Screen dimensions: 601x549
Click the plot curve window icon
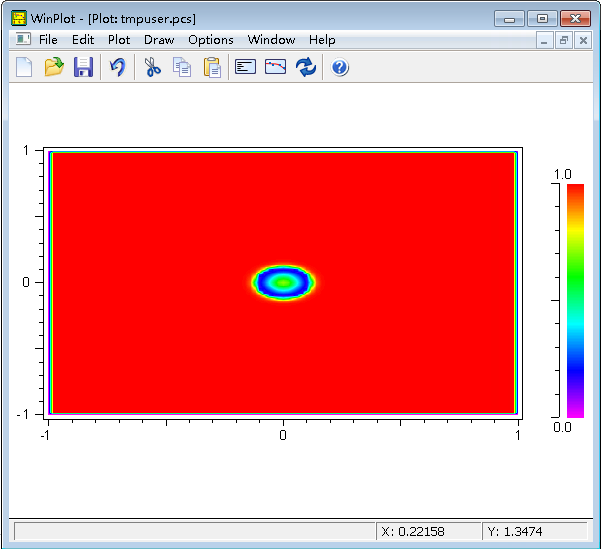coord(276,67)
